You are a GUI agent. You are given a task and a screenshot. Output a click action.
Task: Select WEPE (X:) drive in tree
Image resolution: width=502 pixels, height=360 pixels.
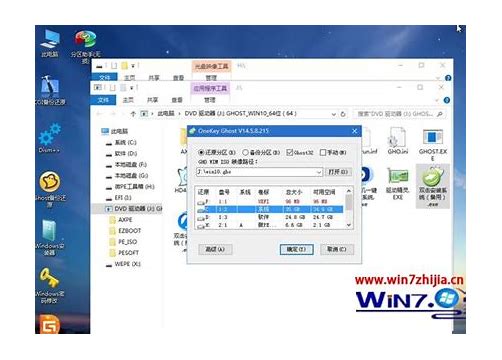tap(127, 264)
